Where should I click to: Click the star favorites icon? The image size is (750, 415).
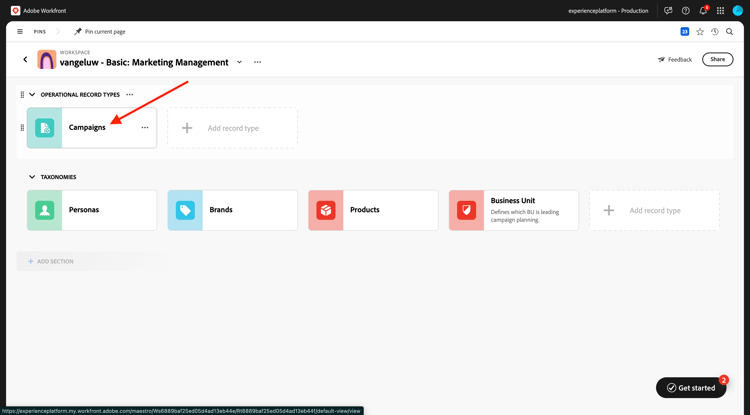click(x=700, y=32)
